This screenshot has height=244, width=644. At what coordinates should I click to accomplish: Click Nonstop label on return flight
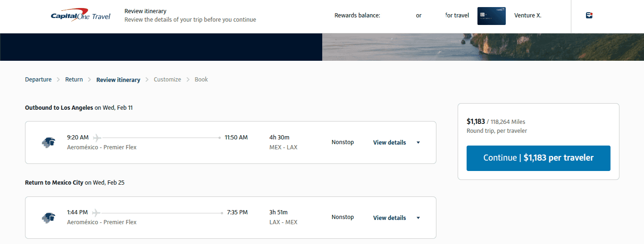(343, 217)
